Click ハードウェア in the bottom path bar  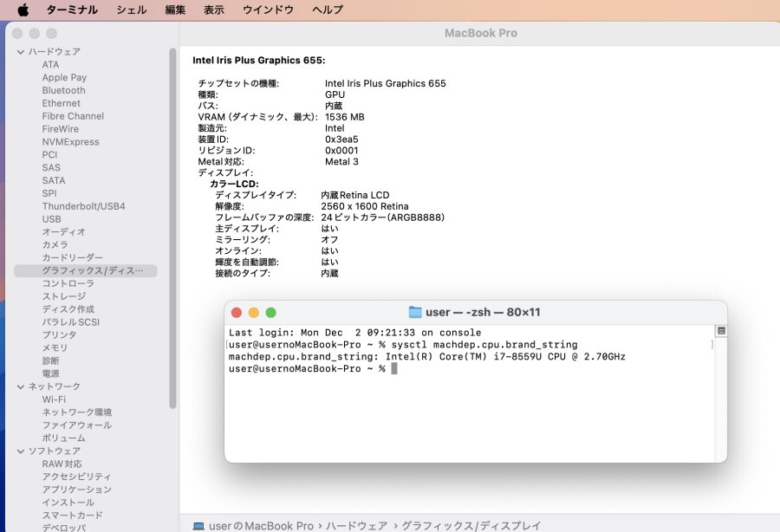tap(357, 526)
